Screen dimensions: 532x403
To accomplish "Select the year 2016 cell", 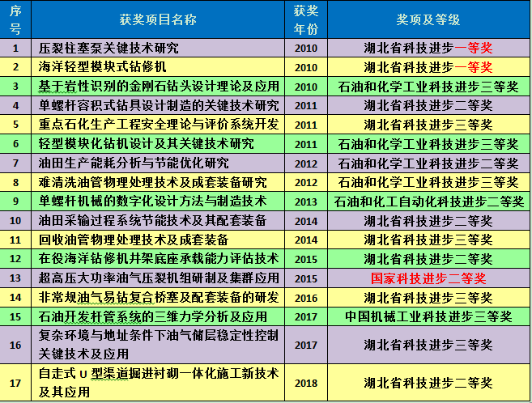I will click(x=306, y=298).
